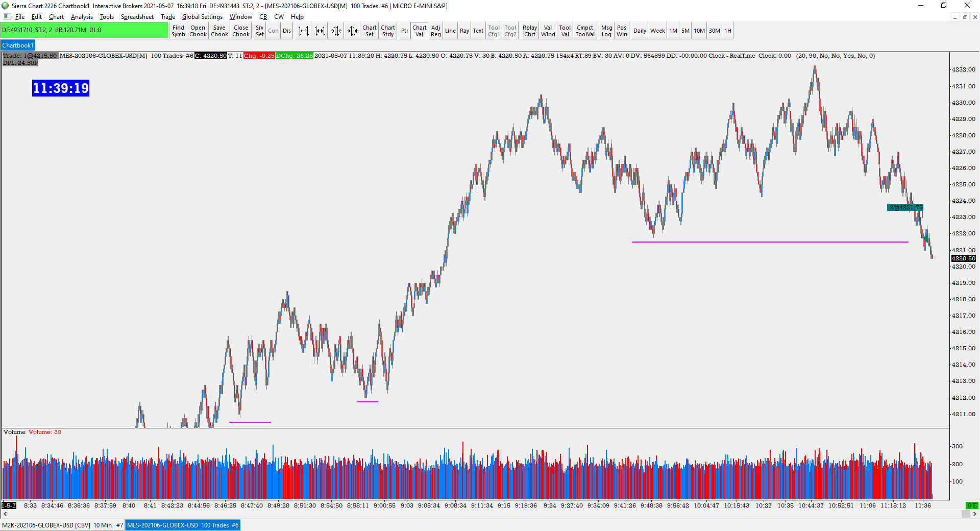Minimize the inner chart window

(955, 17)
